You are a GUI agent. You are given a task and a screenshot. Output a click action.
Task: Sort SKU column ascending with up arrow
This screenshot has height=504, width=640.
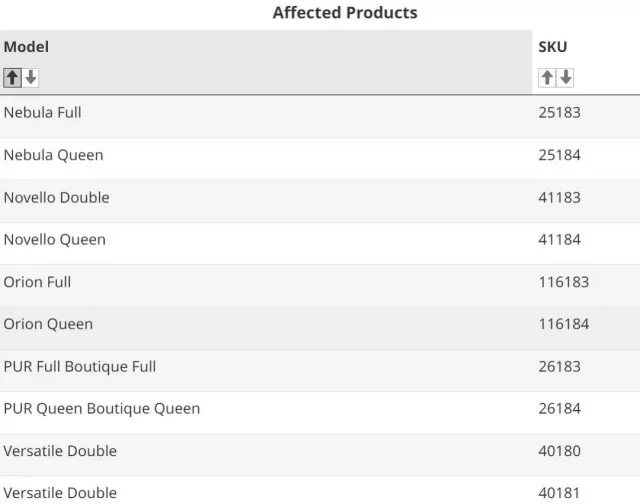pos(547,78)
